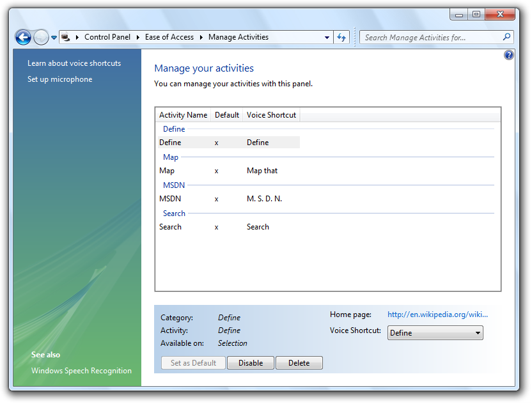532x404 pixels.
Task: Minimize the Manage Activities window
Action: [459, 15]
